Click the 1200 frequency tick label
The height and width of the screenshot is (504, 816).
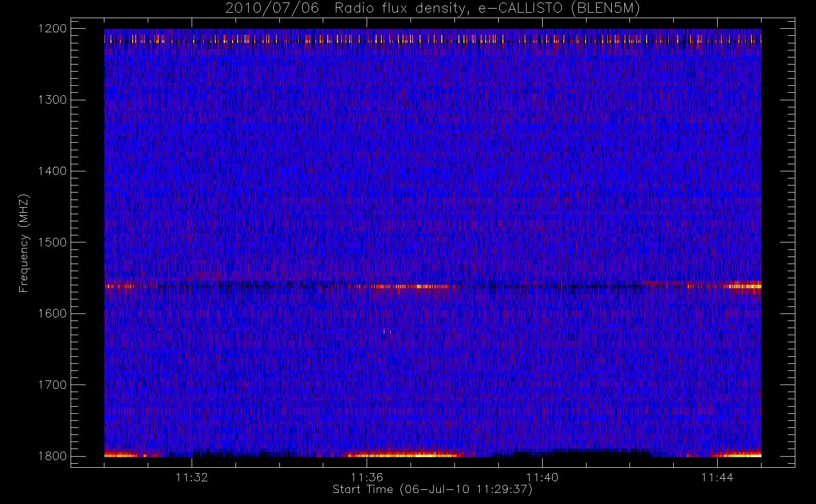point(52,29)
